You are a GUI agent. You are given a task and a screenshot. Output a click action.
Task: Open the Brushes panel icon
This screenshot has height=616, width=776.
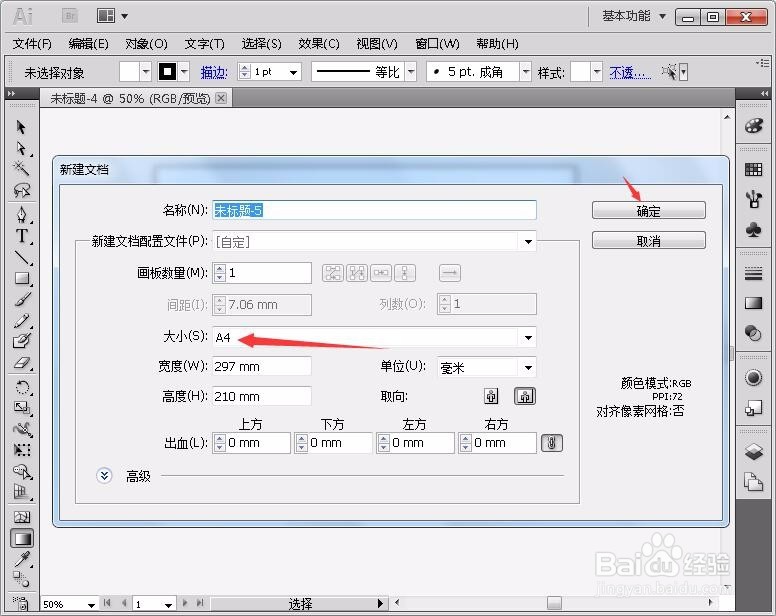click(753, 199)
